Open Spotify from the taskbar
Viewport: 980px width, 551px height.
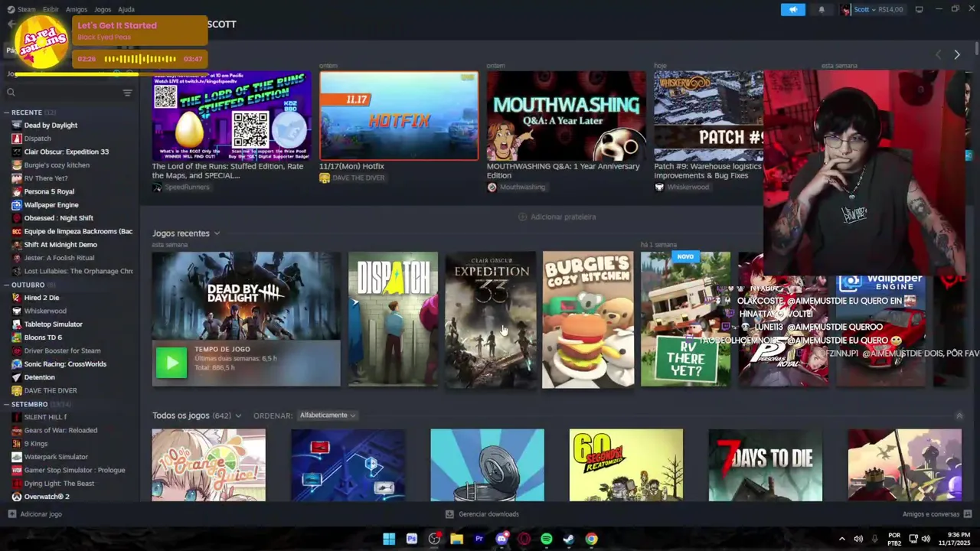tap(547, 539)
